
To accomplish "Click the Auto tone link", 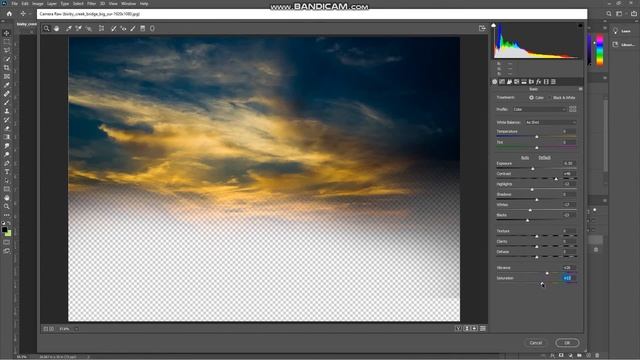I will [x=525, y=158].
